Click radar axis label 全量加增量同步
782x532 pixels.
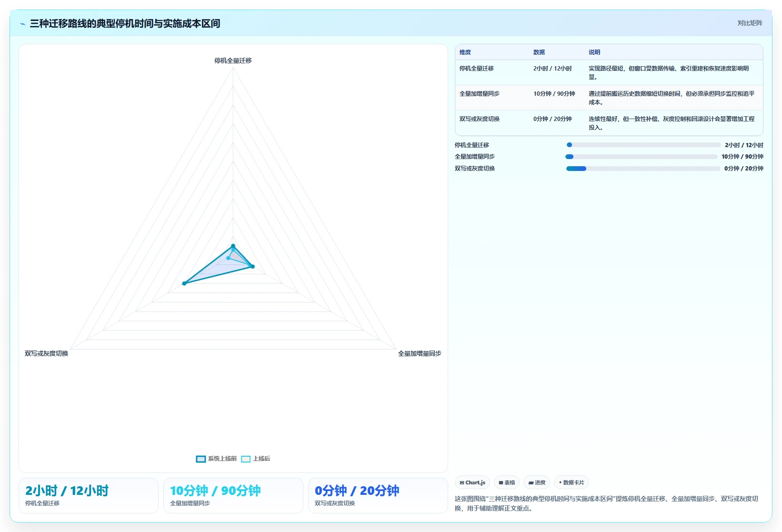(x=420, y=353)
